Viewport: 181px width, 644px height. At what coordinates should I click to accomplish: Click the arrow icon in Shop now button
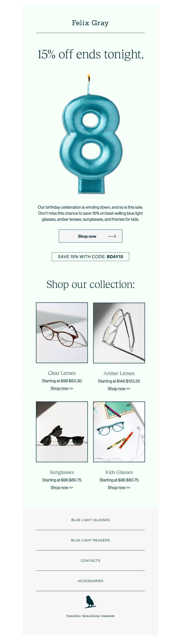[112, 236]
